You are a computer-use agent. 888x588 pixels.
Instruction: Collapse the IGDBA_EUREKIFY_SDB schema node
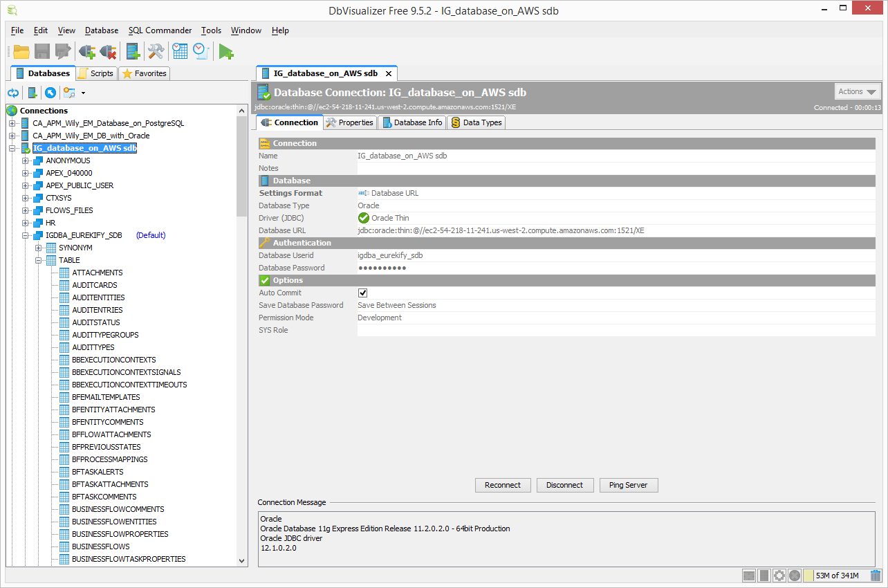[26, 235]
